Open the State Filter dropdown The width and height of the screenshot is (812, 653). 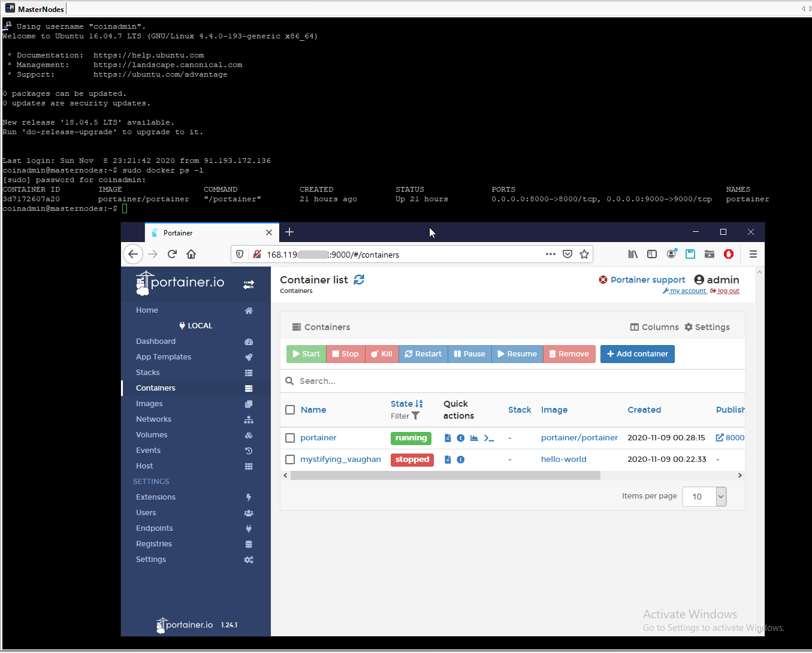pos(405,416)
